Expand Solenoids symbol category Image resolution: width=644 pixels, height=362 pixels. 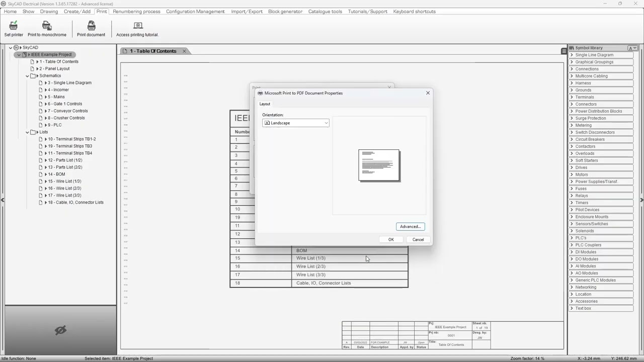(572, 231)
